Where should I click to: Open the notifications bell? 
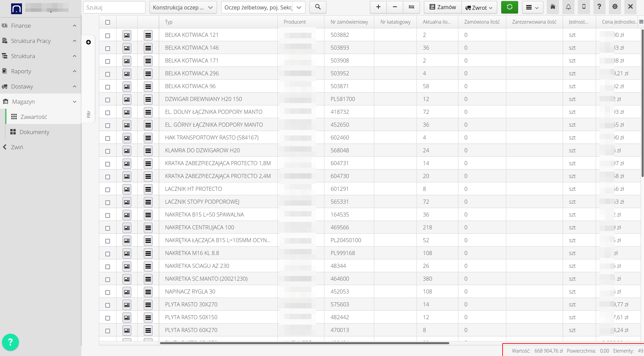[568, 7]
